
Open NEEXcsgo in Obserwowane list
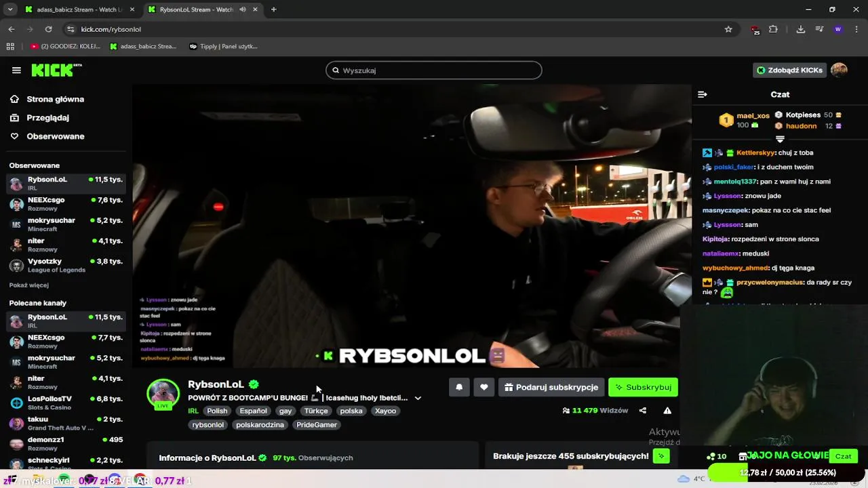(x=66, y=204)
